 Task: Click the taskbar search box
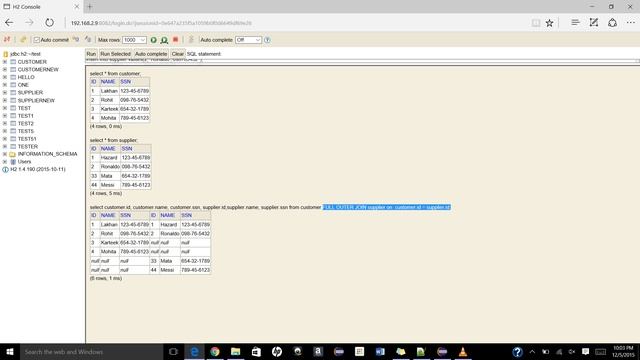[x=91, y=352]
